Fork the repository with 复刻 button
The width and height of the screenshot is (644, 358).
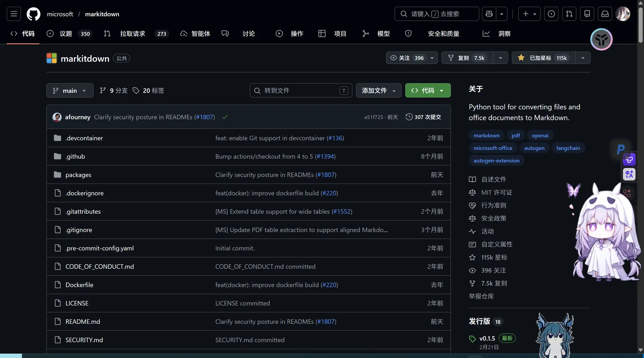[x=468, y=58]
